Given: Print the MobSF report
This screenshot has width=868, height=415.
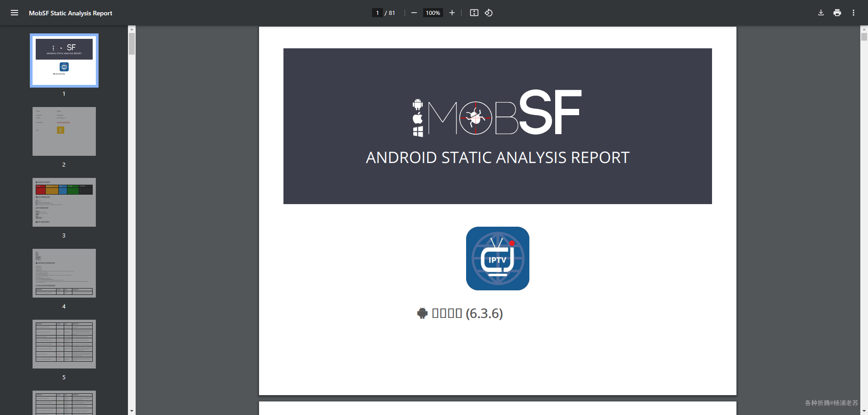Looking at the screenshot, I should coord(837,13).
